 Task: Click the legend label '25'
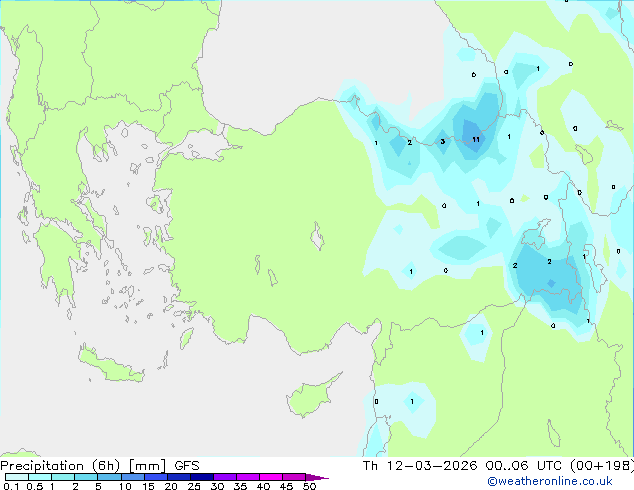(194, 486)
